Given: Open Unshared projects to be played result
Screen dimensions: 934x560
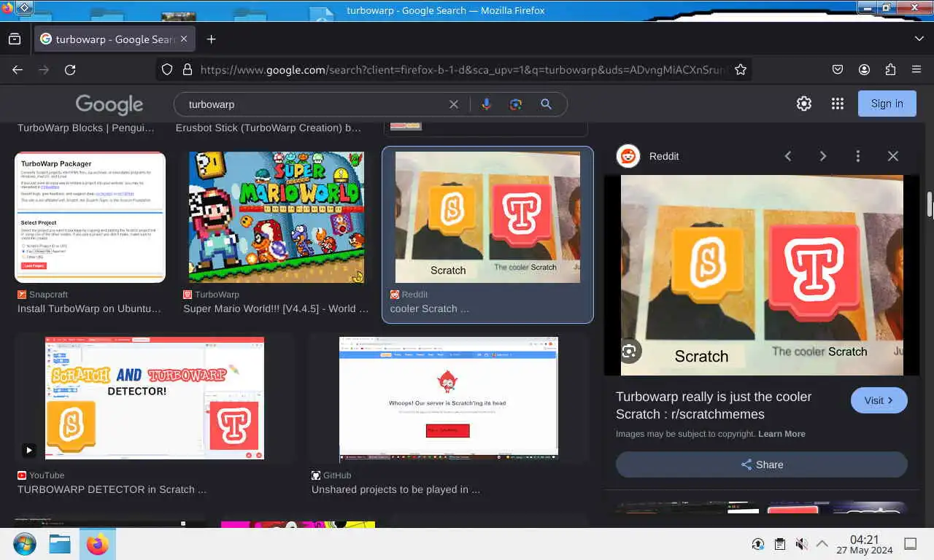Looking at the screenshot, I should (x=395, y=489).
